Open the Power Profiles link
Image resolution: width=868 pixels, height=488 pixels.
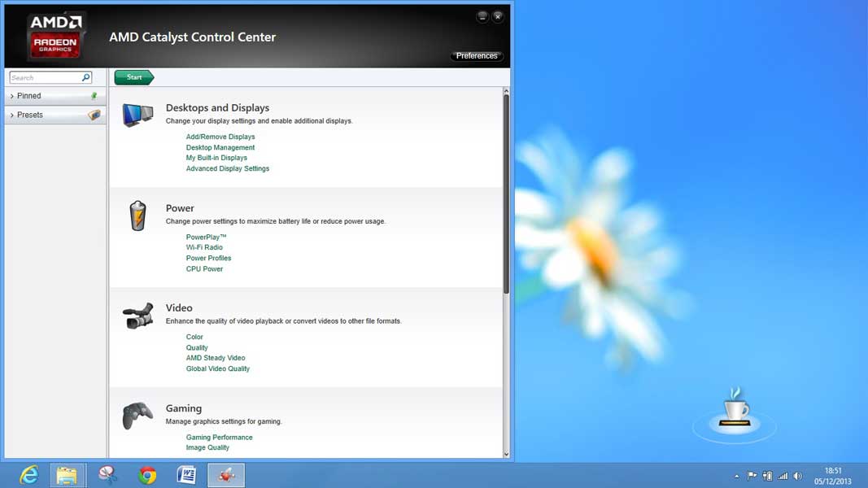coord(209,259)
